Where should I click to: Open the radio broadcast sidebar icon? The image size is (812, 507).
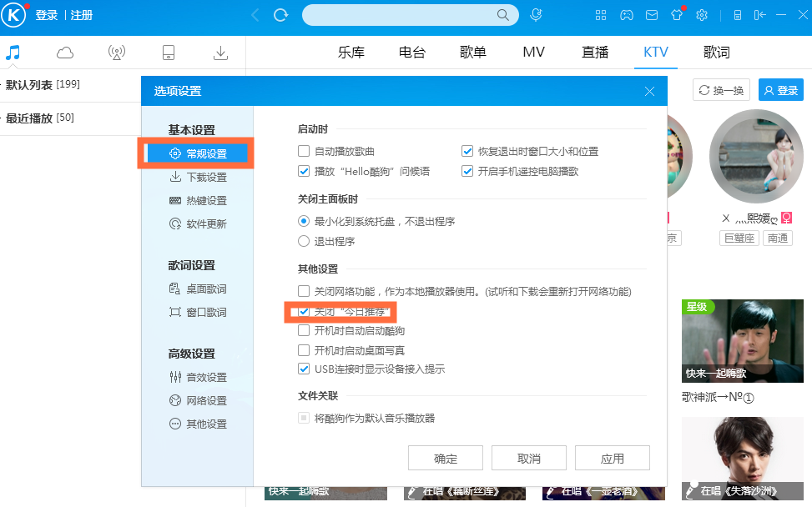click(x=117, y=52)
